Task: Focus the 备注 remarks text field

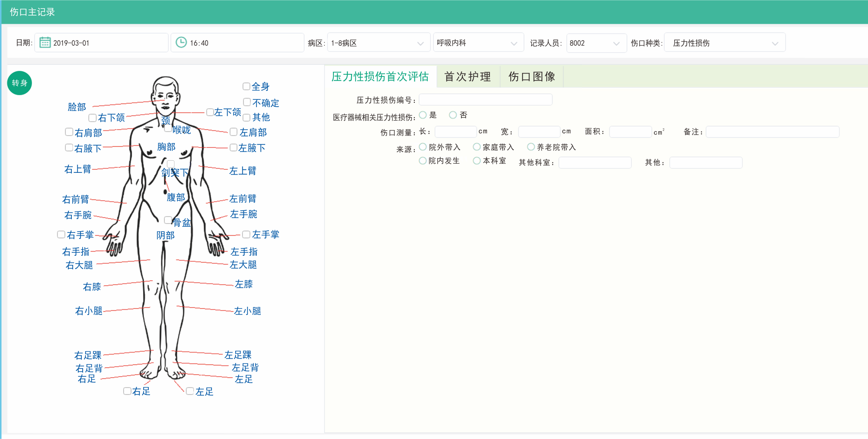Action: pyautogui.click(x=772, y=132)
